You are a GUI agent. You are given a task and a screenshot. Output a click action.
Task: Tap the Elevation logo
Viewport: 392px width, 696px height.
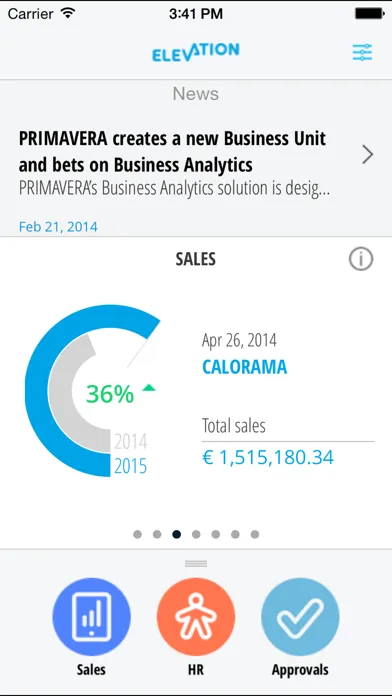click(x=196, y=52)
